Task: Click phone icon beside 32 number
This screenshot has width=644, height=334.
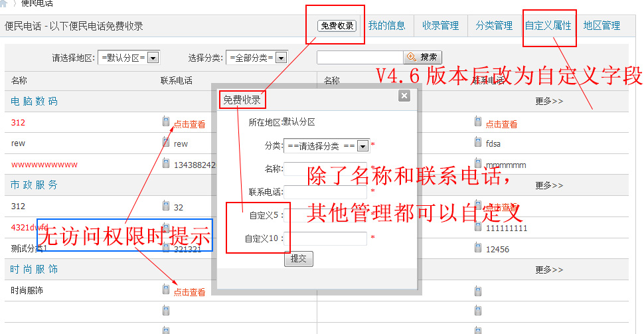Action: (166, 205)
